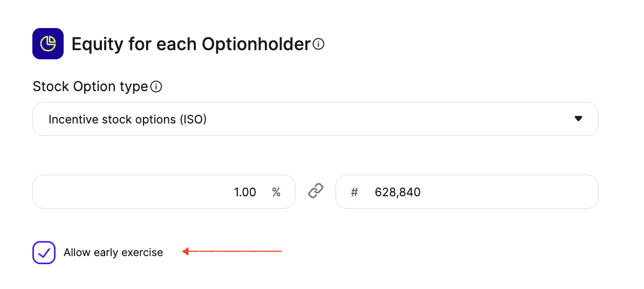
Task: Click the equity pie chart icon
Action: point(48,44)
